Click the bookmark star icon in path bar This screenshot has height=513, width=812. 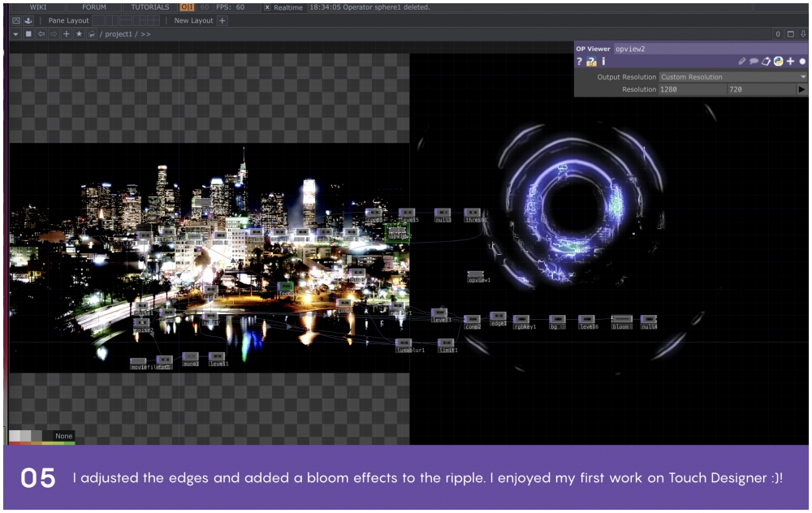[80, 34]
